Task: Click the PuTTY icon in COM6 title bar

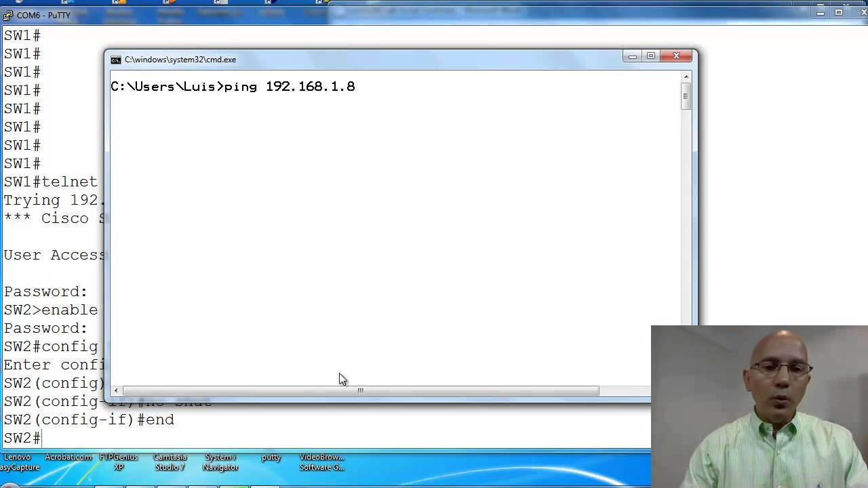Action: click(x=8, y=15)
